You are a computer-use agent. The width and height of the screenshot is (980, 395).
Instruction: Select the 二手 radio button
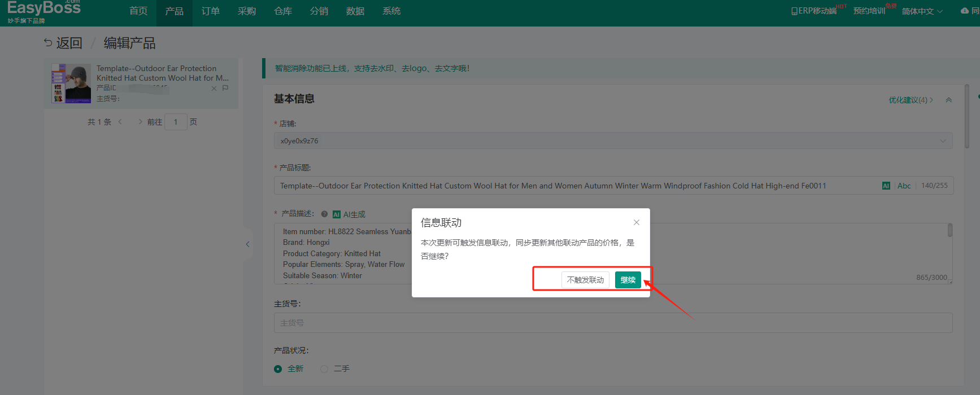pyautogui.click(x=324, y=369)
